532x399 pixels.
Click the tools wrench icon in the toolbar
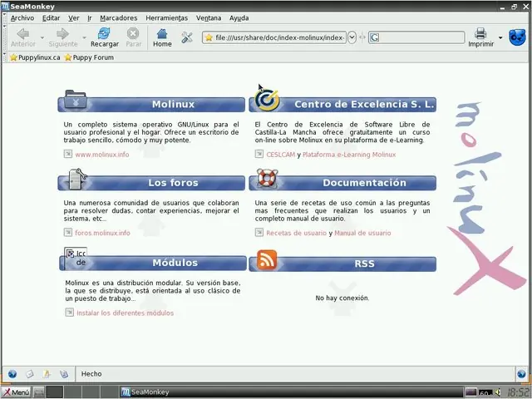tap(187, 37)
